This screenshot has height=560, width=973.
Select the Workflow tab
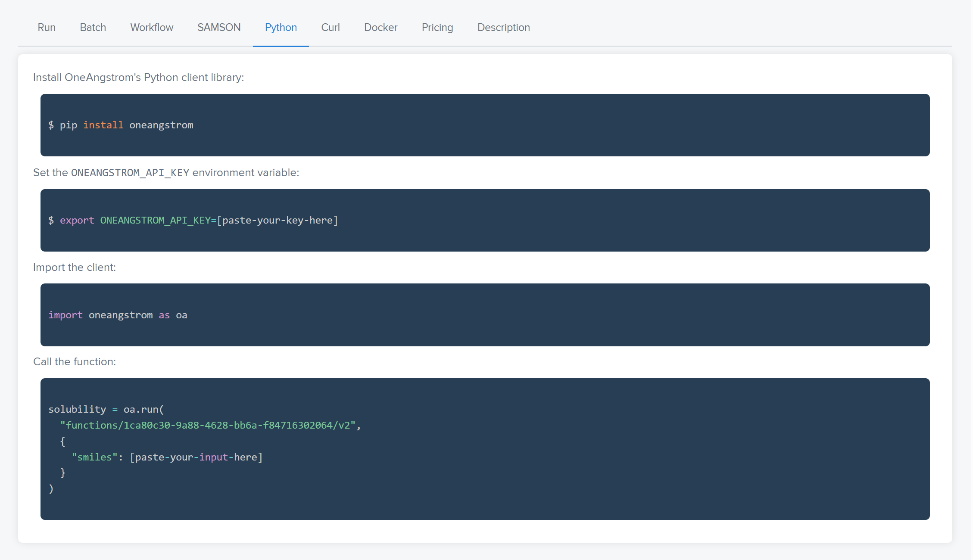click(152, 28)
